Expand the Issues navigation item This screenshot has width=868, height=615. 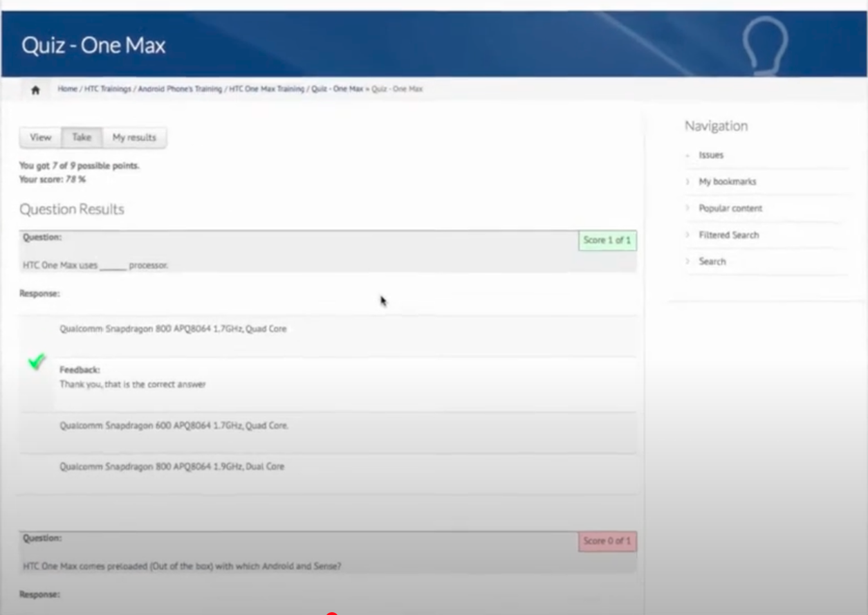(710, 155)
